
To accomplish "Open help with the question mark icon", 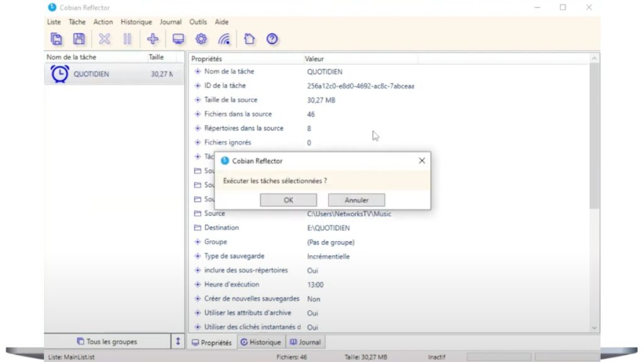I will (272, 39).
